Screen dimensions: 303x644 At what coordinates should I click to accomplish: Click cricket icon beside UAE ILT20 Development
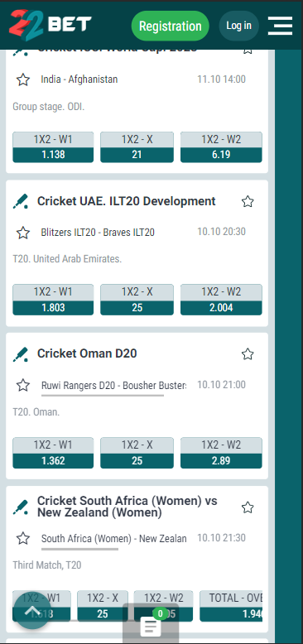(x=21, y=202)
